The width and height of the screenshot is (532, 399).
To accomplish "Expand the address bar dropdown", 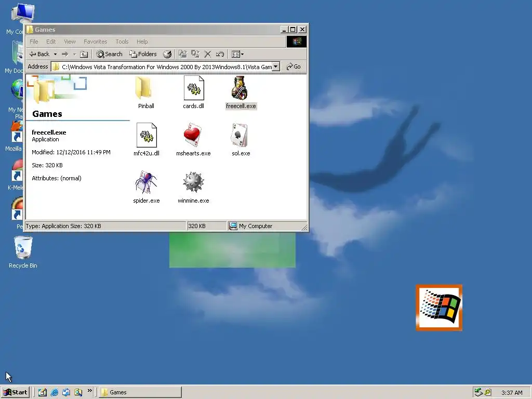I will tap(276, 67).
